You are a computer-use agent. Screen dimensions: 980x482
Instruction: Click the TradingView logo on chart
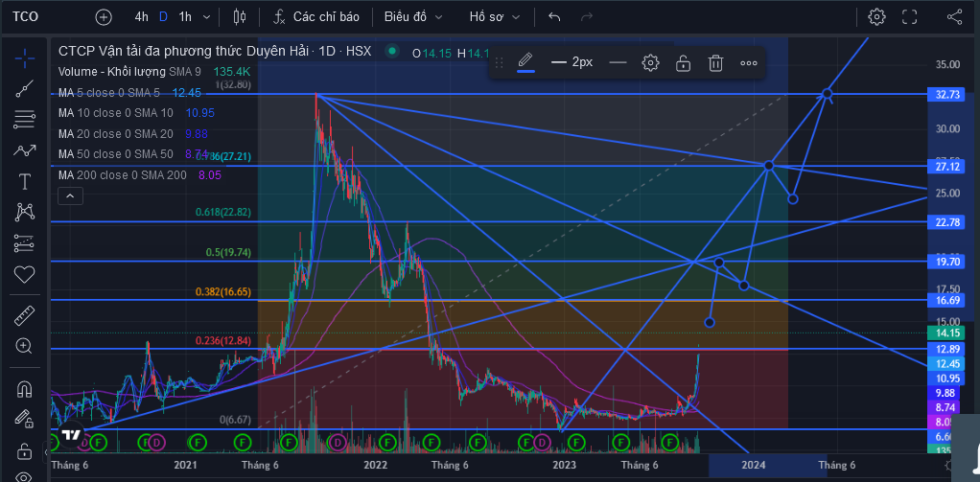71,434
